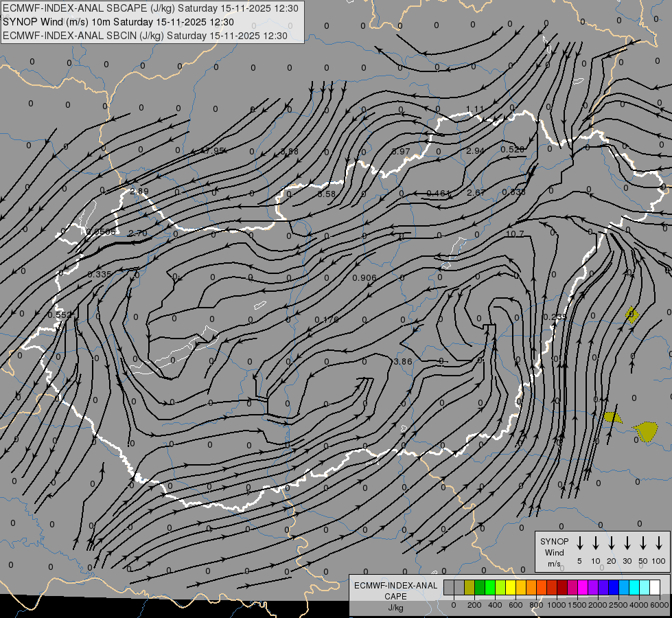Select the dark green CAPE legend swatch

(480, 587)
